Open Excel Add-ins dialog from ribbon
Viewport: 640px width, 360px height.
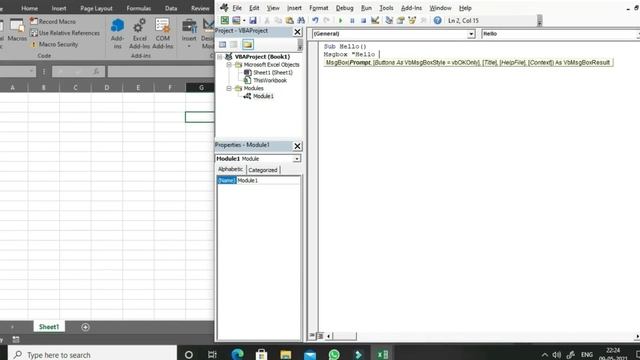pyautogui.click(x=140, y=34)
